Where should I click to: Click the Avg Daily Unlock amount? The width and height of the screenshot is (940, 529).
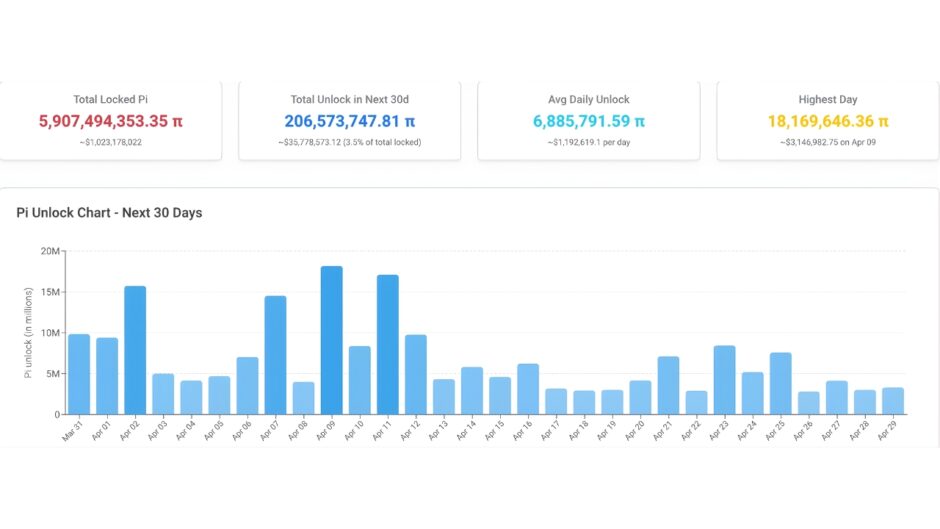[x=588, y=122]
